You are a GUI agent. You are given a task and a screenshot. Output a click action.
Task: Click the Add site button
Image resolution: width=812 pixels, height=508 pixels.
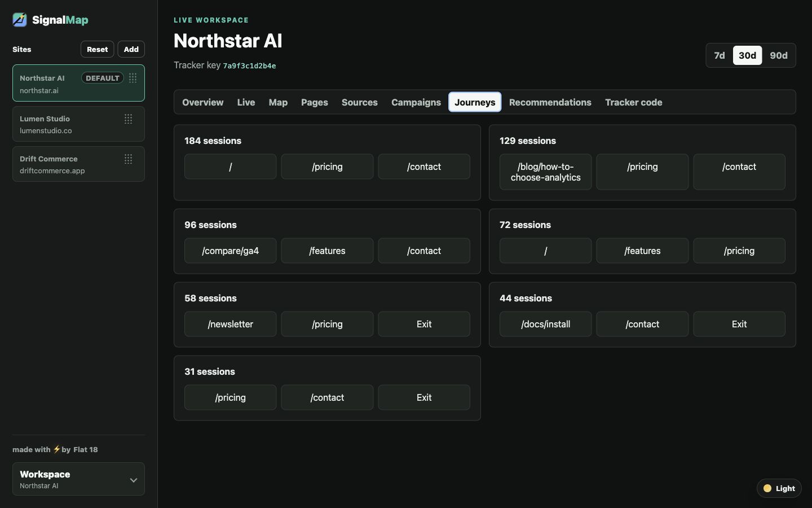coord(131,49)
